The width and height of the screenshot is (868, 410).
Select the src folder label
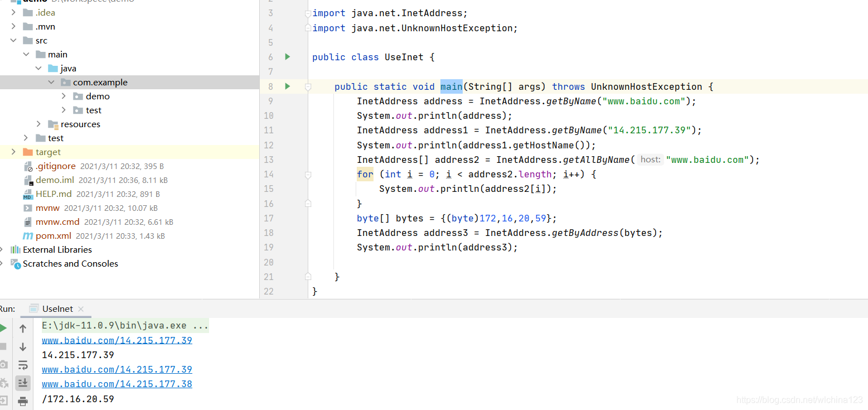[42, 40]
